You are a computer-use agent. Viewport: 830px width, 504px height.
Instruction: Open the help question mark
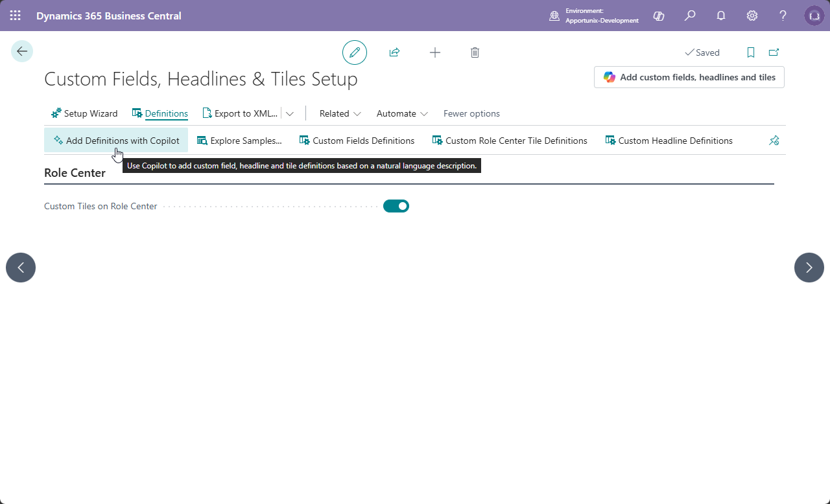(x=783, y=16)
